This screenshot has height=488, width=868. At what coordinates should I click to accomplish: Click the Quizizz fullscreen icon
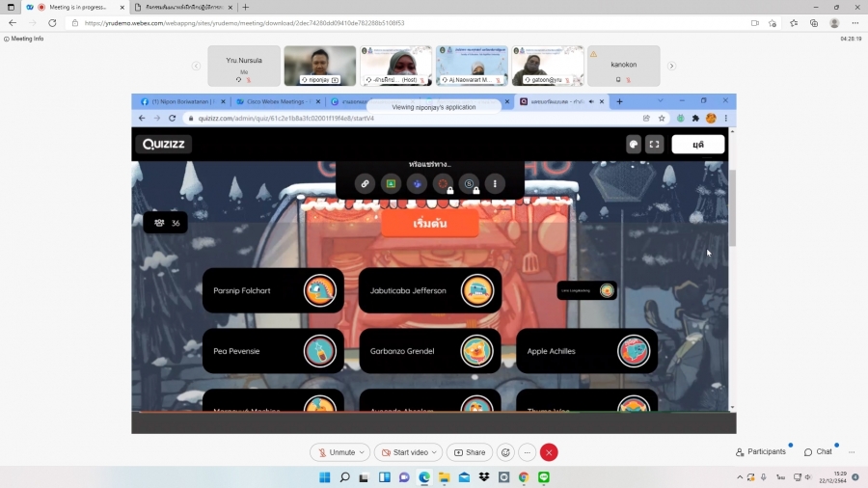point(654,145)
